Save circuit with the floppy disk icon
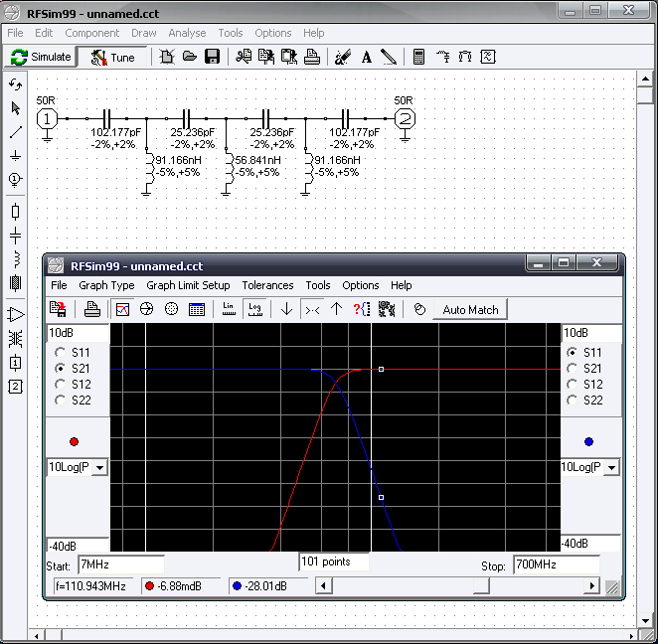The image size is (658, 644). 213,57
